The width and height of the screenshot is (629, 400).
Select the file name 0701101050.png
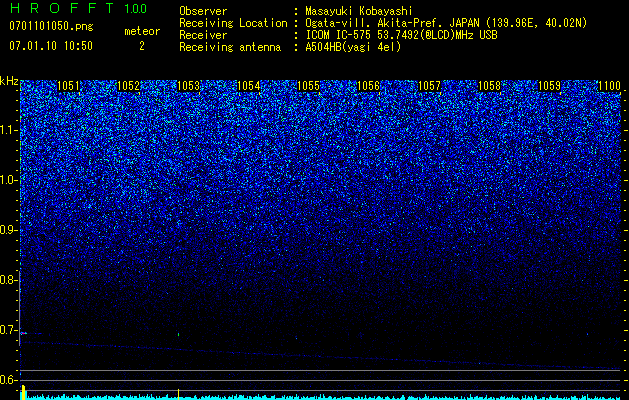(51, 26)
